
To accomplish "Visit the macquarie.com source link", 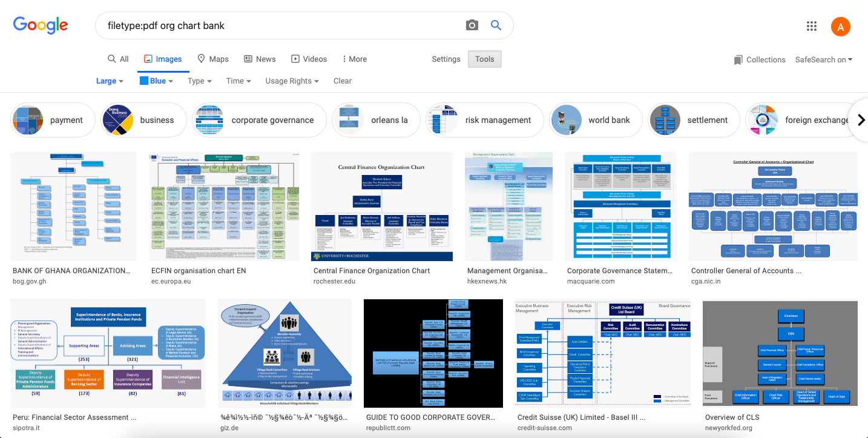I will click(x=591, y=281).
